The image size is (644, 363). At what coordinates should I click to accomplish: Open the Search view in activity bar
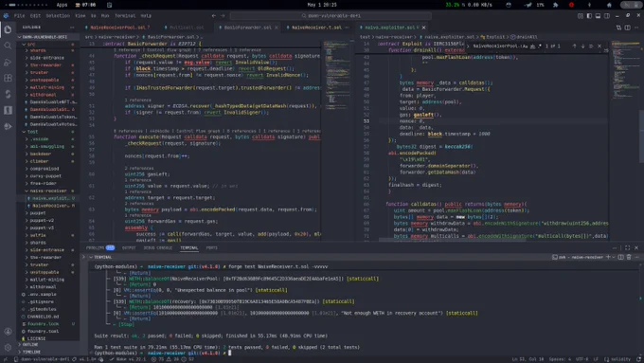tap(8, 45)
